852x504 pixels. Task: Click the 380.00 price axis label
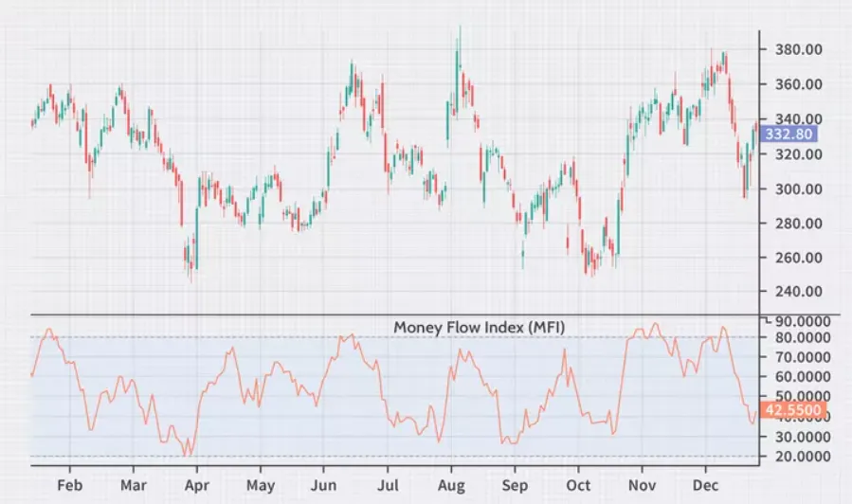tap(798, 49)
